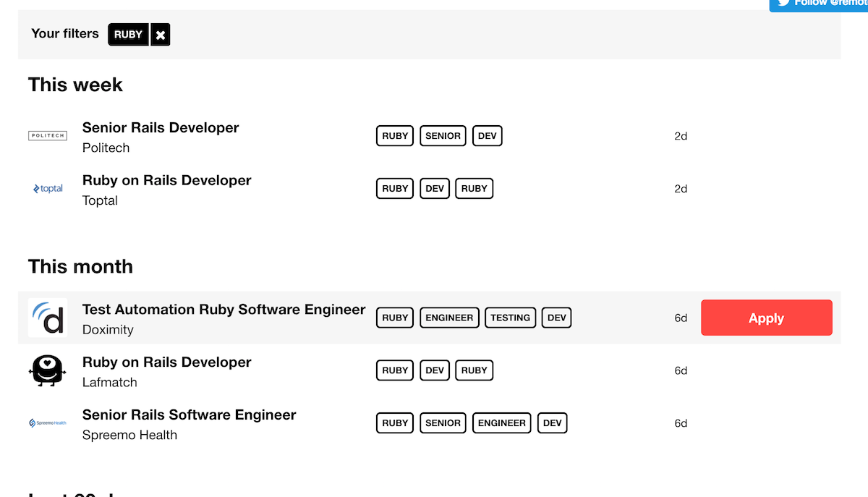Screen dimensions: 868x497
Task: Click the Toptal company logo
Action: [x=48, y=189]
